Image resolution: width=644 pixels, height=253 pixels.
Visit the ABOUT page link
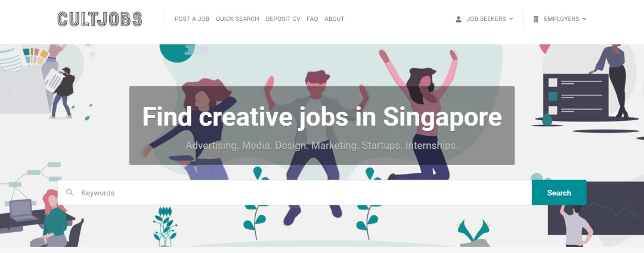pos(335,19)
